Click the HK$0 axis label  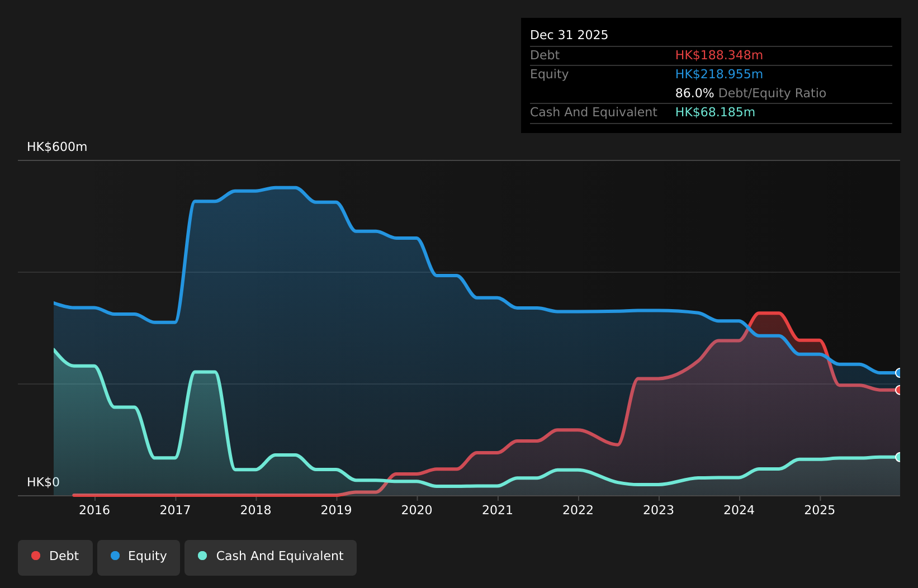pyautogui.click(x=43, y=482)
